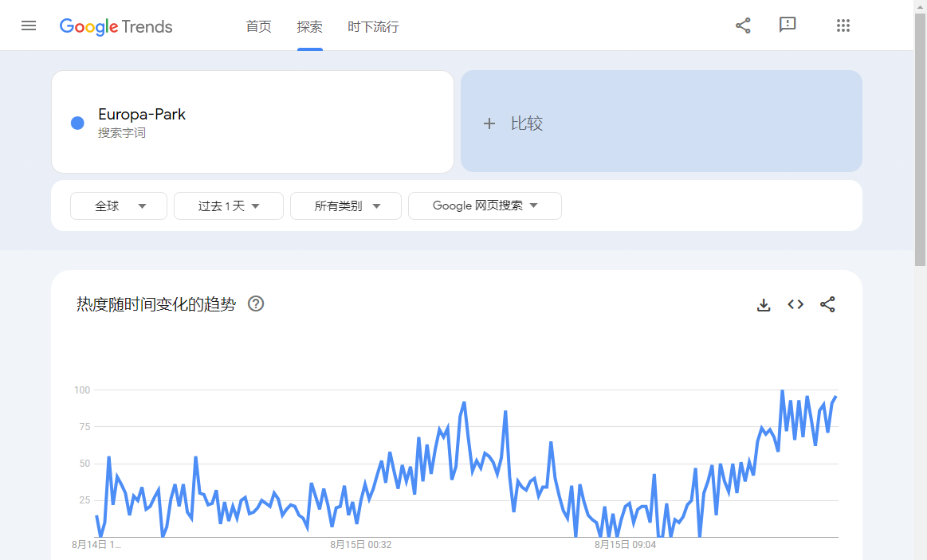Click the 热度随时间变化的趋势 heading
927x560 pixels.
[x=156, y=304]
